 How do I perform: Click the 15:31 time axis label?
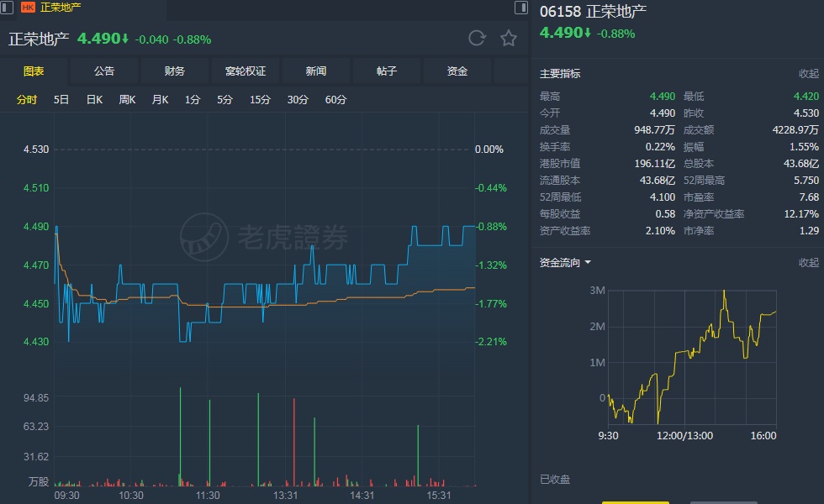pyautogui.click(x=439, y=495)
